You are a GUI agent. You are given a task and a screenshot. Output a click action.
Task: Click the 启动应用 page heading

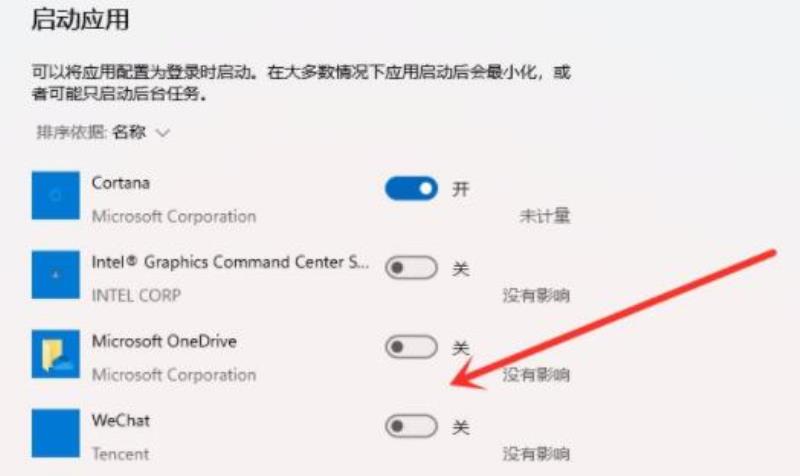click(x=80, y=20)
